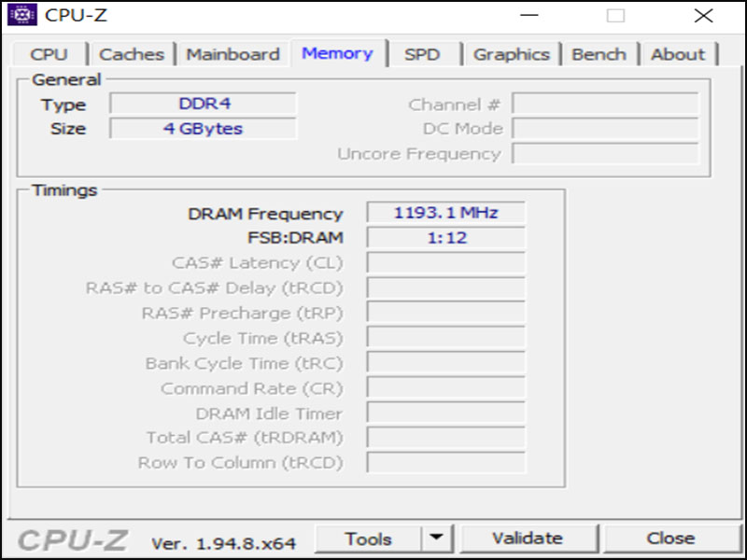Click the empty DC Mode field
The width and height of the screenshot is (747, 560).
point(605,129)
